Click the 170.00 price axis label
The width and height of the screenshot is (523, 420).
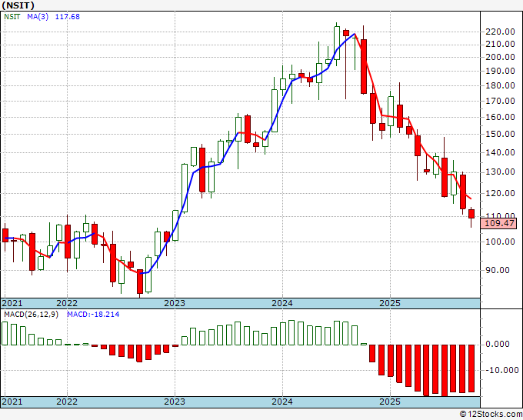pyautogui.click(x=500, y=101)
